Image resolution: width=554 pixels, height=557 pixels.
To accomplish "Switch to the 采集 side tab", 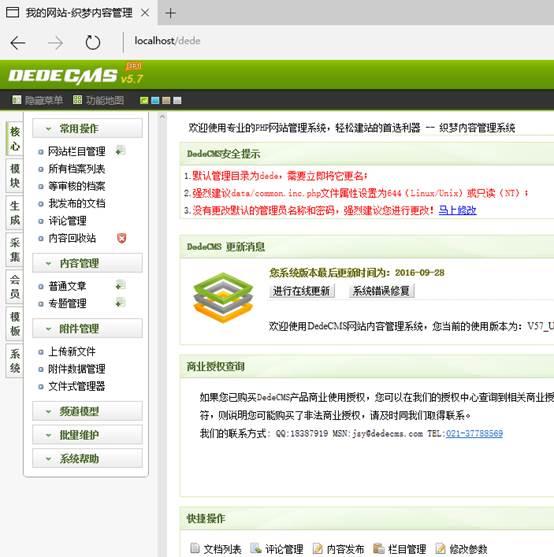I will (15, 249).
